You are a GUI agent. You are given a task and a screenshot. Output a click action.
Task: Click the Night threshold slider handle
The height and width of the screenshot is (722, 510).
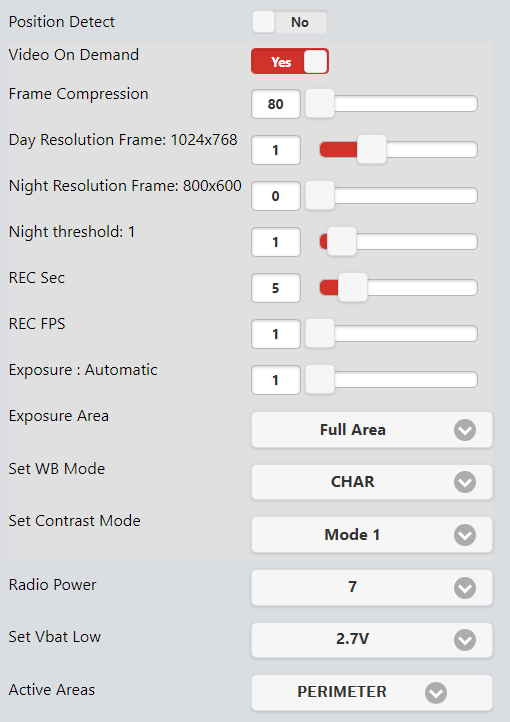click(x=341, y=242)
